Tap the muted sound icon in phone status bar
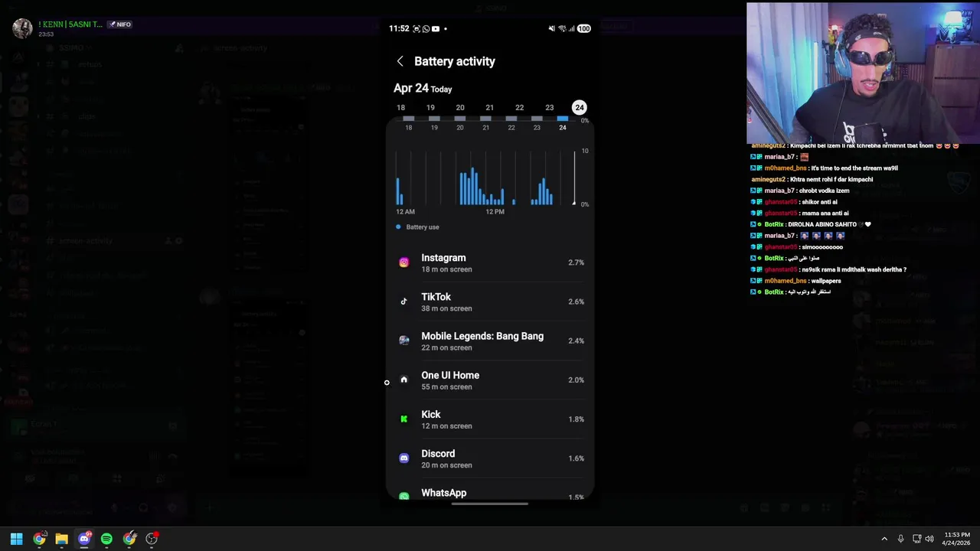 551,28
